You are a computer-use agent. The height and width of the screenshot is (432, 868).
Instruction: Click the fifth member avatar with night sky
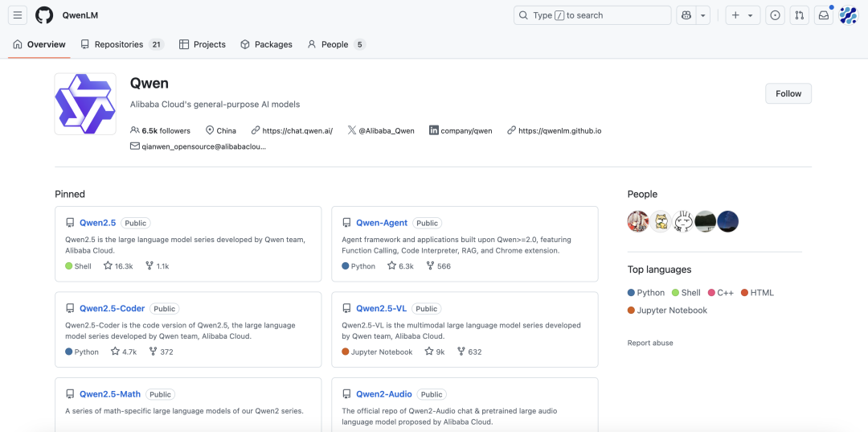coord(728,221)
